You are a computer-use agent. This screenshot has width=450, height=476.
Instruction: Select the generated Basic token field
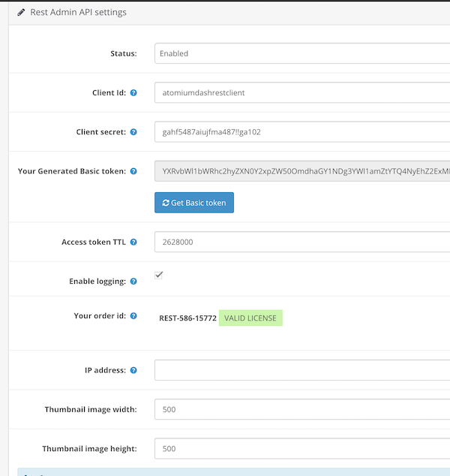click(302, 171)
